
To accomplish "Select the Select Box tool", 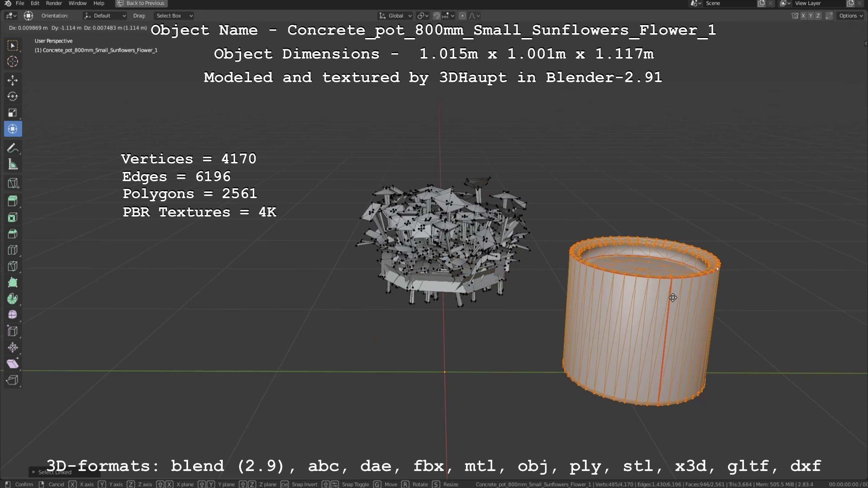I will (13, 46).
